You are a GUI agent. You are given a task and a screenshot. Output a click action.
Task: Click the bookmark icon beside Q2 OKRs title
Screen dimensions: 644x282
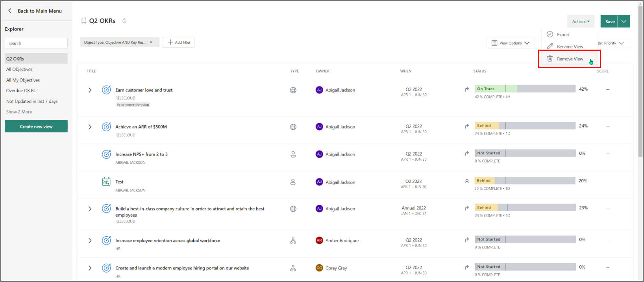[x=83, y=21]
